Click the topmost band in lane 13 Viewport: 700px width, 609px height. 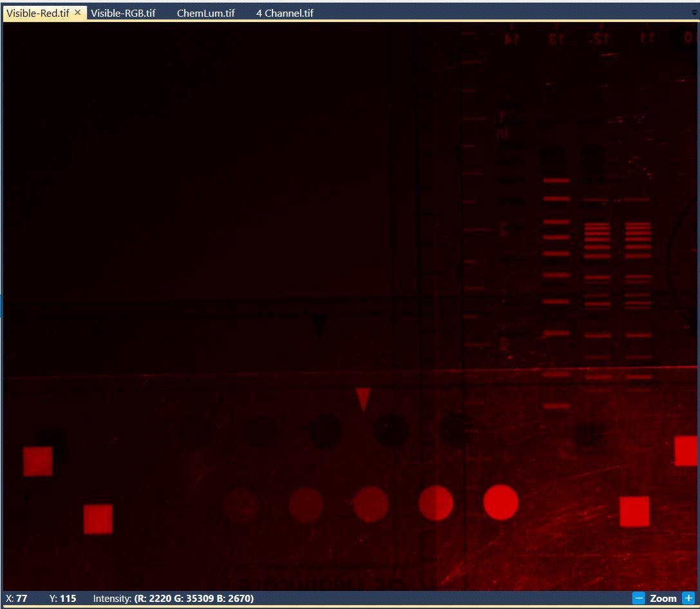[556, 180]
